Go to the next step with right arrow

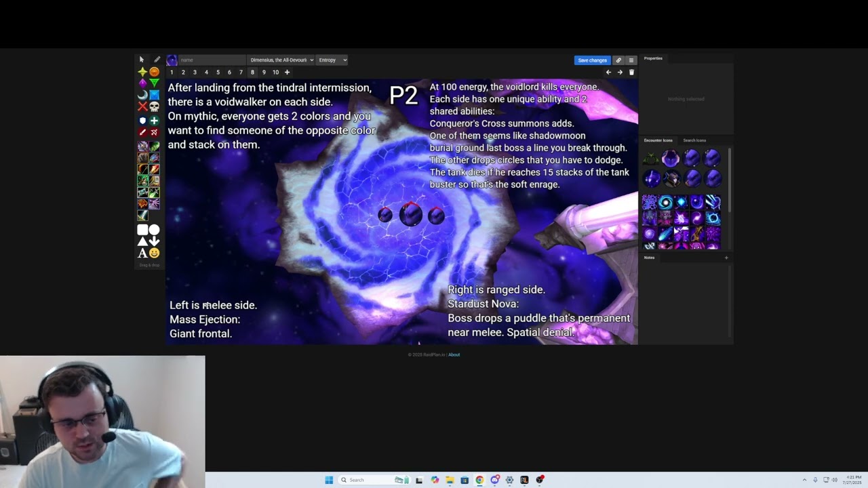tap(620, 73)
